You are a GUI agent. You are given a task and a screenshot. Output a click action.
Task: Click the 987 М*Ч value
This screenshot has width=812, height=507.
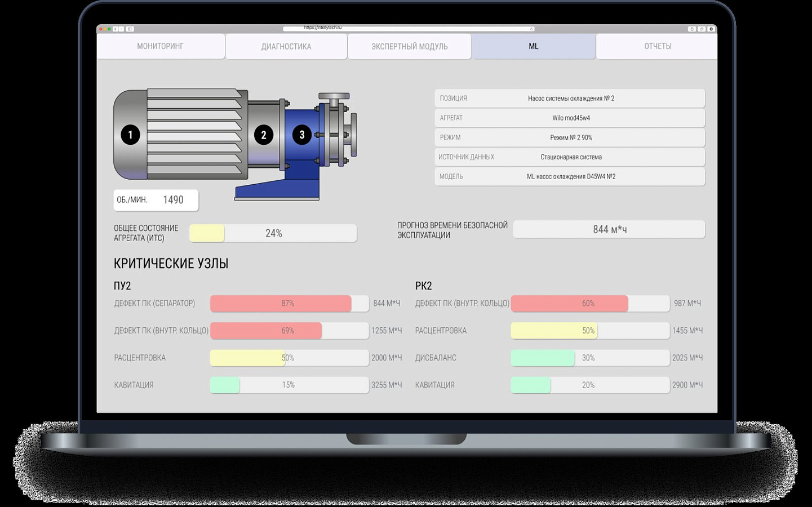[687, 303]
